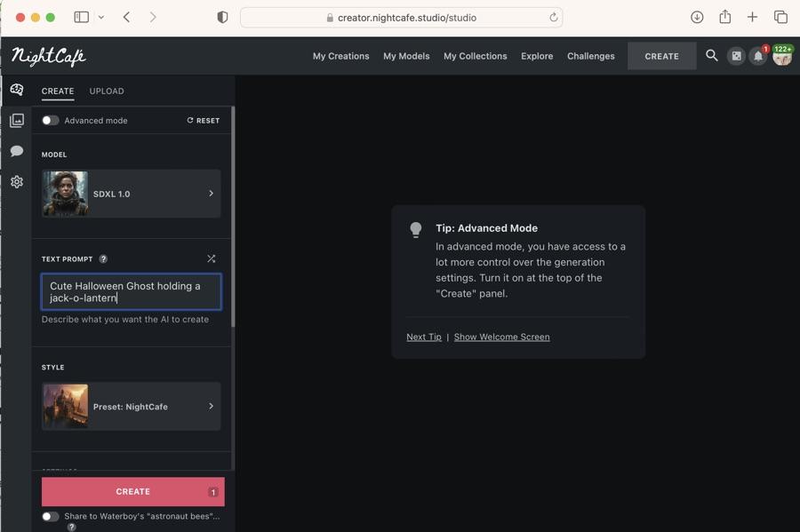Click the help icon under Share toggle

tap(71, 528)
